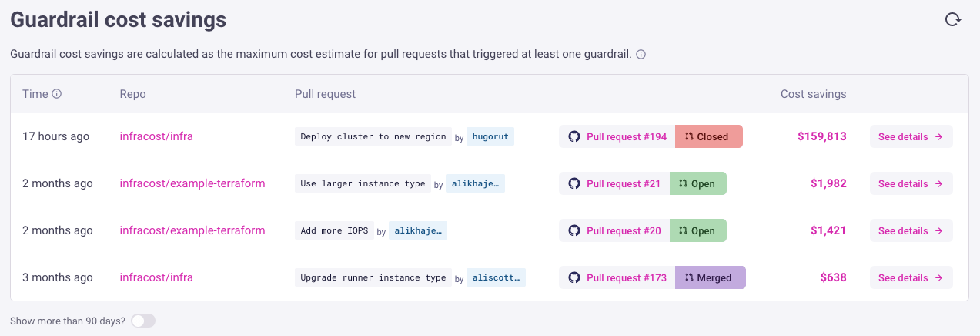Select author tag hugorut
The image size is (980, 336).
490,136
